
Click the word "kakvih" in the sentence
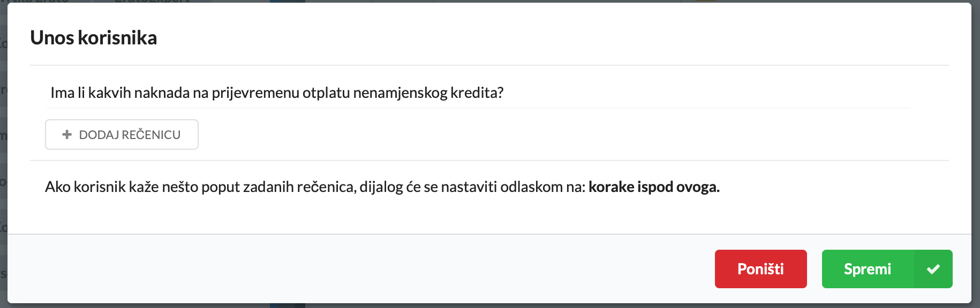click(109, 93)
